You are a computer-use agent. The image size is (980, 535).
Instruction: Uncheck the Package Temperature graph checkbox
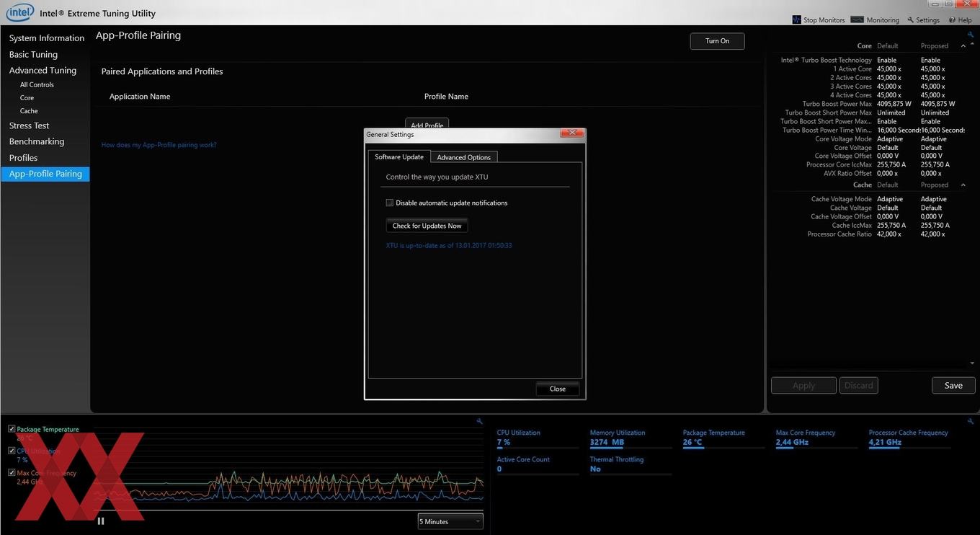[12, 429]
